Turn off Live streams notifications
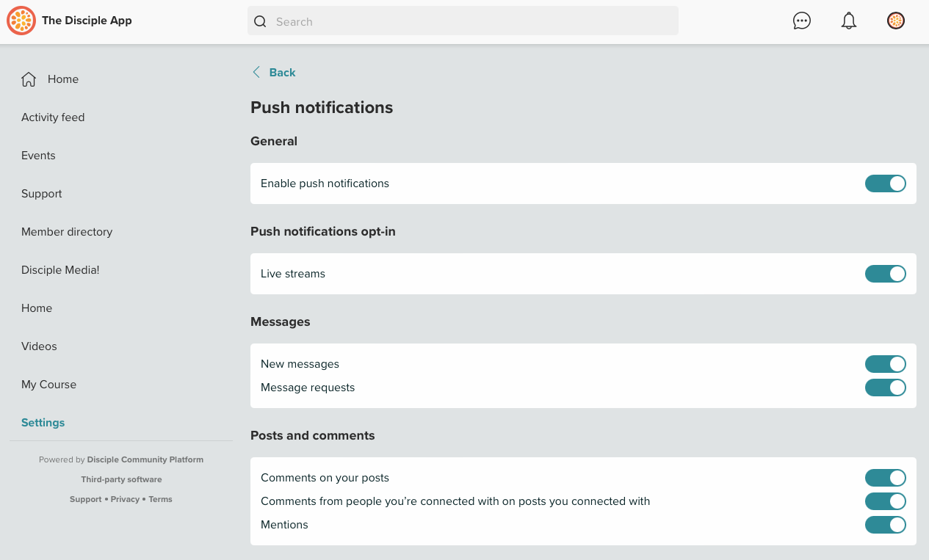Viewport: 929px width, 560px height. pos(885,274)
